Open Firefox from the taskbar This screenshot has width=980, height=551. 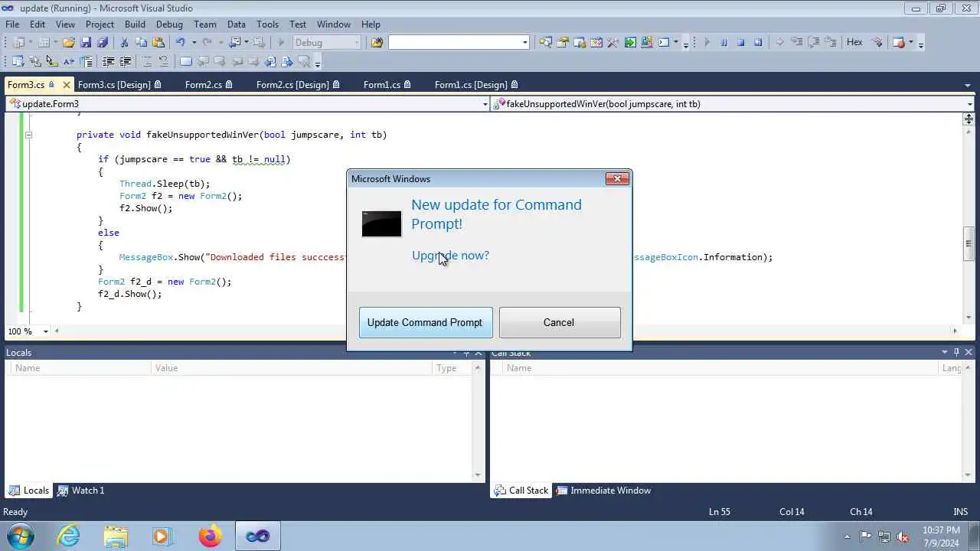[x=210, y=536]
